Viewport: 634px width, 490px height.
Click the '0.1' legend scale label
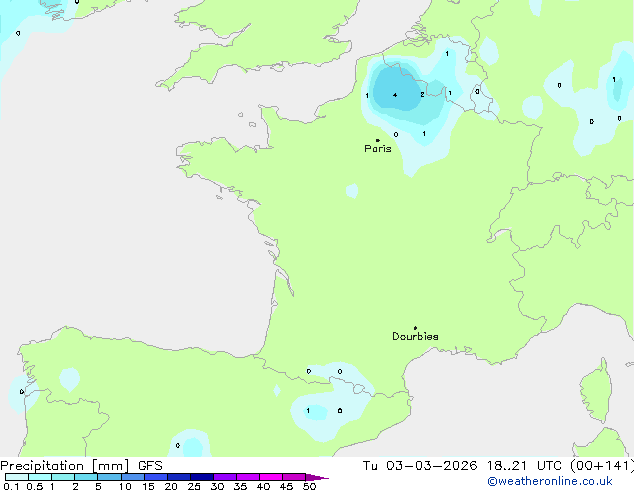[11, 486]
